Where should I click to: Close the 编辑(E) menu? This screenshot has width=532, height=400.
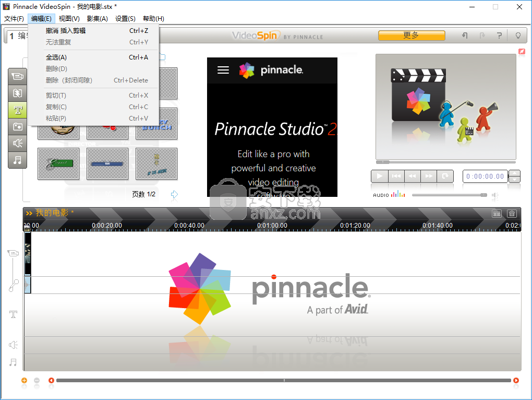[41, 19]
